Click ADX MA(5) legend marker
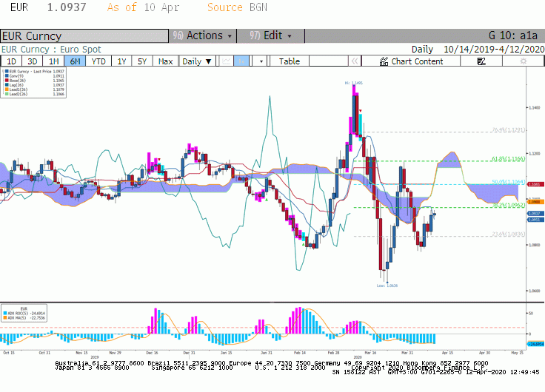The image size is (545, 392). (x=5, y=318)
